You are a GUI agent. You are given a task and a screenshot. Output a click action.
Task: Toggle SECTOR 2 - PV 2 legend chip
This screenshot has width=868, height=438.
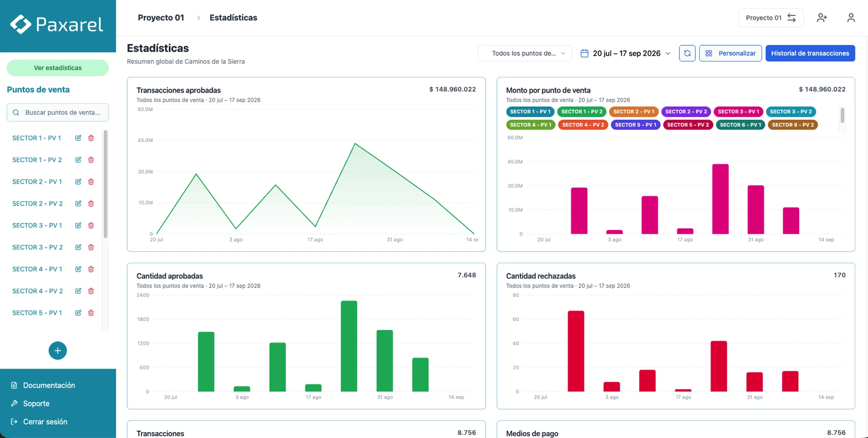click(x=686, y=112)
